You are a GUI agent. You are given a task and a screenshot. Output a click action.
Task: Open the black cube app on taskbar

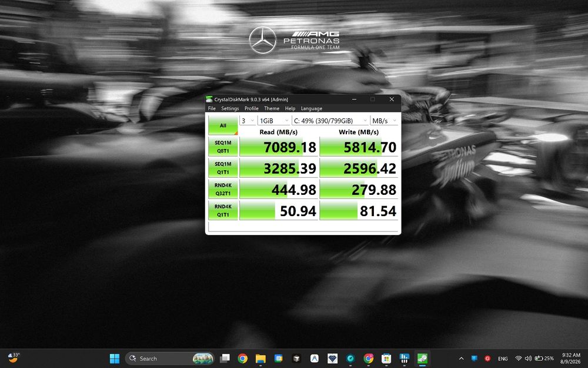296,358
